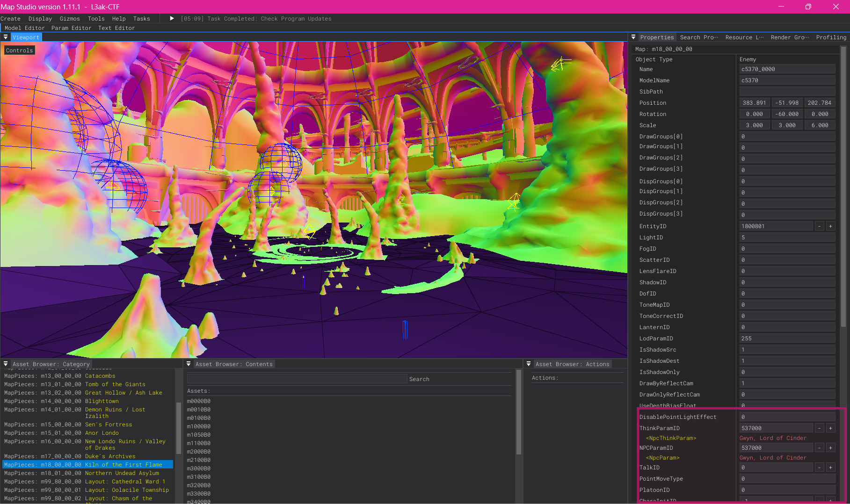Click the Scale Z value 6.000
This screenshot has width=850, height=504.
[820, 125]
